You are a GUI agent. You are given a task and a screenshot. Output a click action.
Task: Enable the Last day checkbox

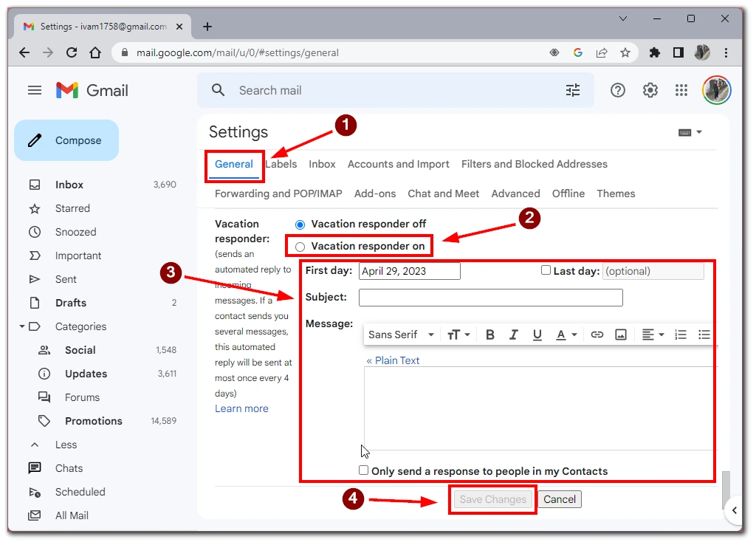(x=546, y=270)
